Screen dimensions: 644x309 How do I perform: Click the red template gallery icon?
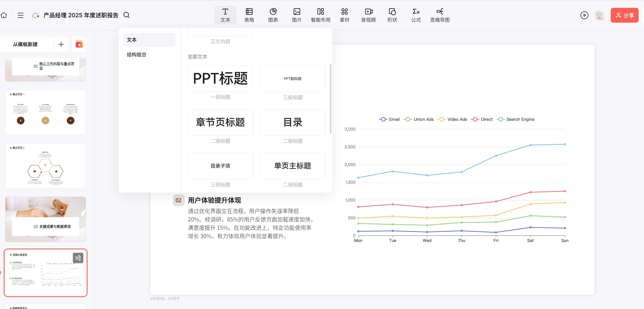pos(79,44)
